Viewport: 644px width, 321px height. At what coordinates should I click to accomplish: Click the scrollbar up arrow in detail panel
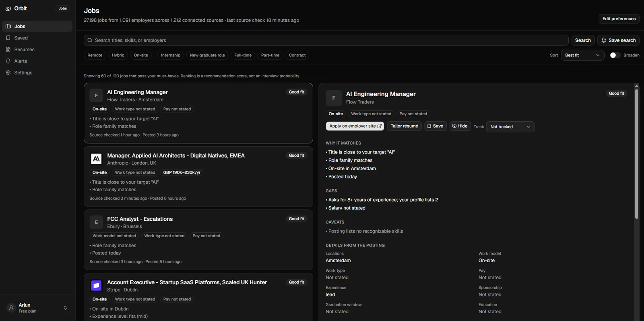coord(636,86)
